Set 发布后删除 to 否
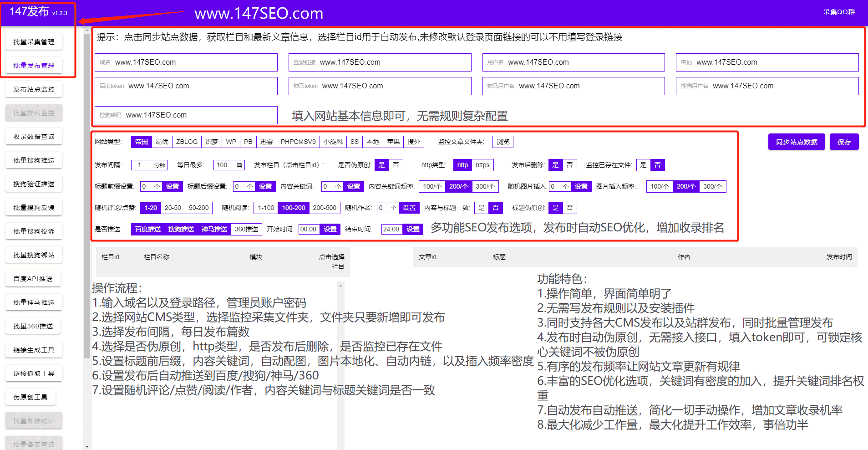 pyautogui.click(x=571, y=165)
